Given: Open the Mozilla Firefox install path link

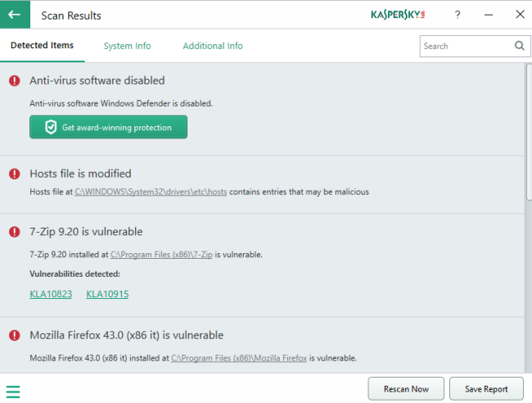Looking at the screenshot, I should click(x=239, y=358).
